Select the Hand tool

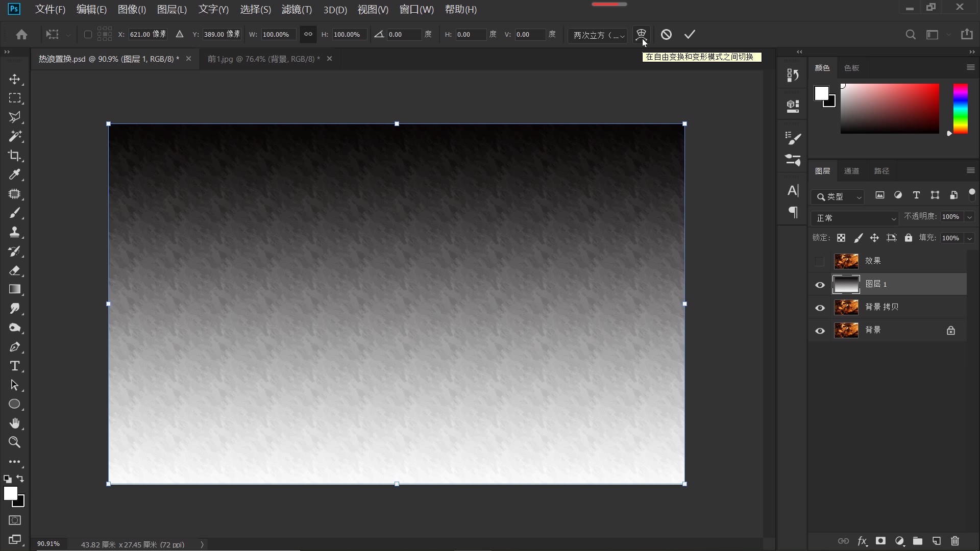[x=15, y=423]
